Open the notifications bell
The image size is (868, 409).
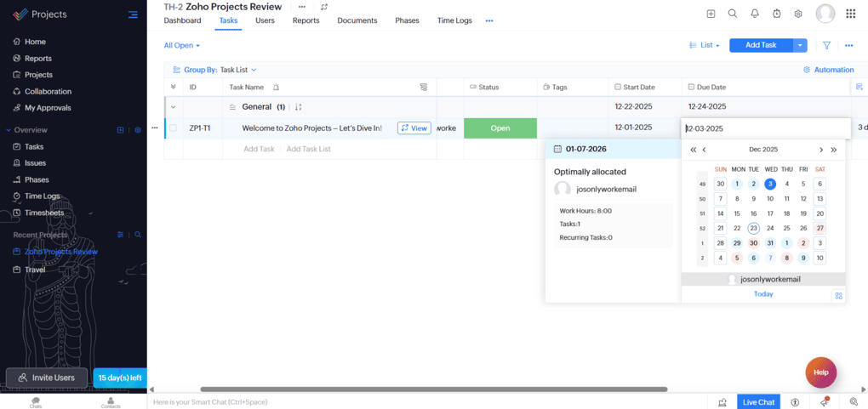755,14
